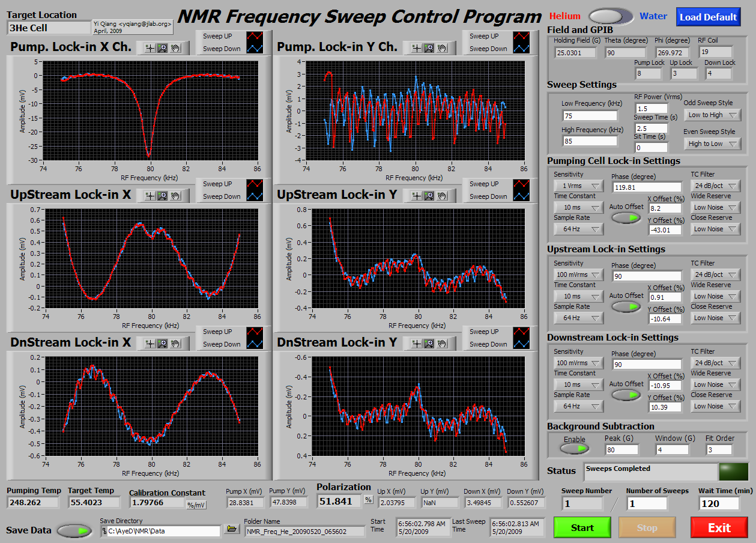The width and height of the screenshot is (756, 543).
Task: Open the Even Sweep Style dropdown
Action: click(x=712, y=144)
